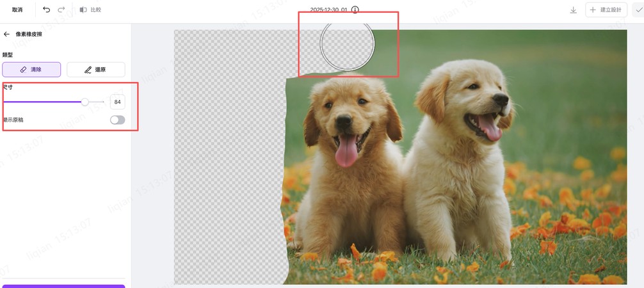Select the 還原 restore mode
Viewport: 644px width, 288px height.
click(96, 69)
